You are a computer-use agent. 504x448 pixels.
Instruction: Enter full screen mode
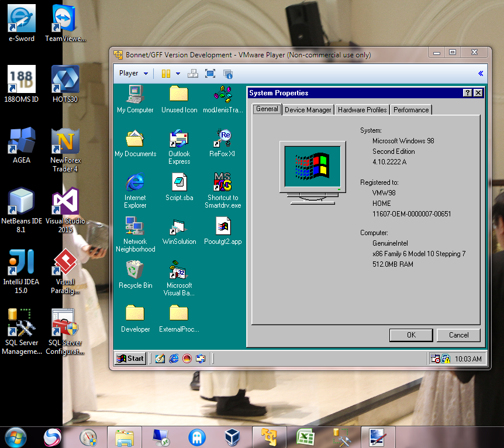pyautogui.click(x=210, y=74)
